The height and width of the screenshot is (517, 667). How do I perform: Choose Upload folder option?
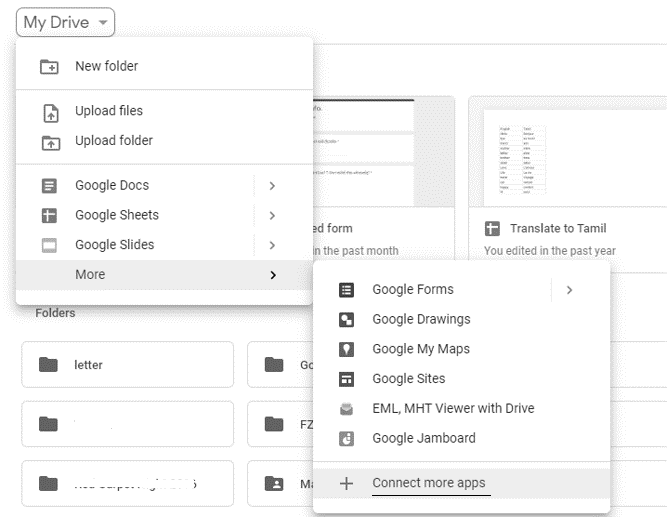coord(114,140)
